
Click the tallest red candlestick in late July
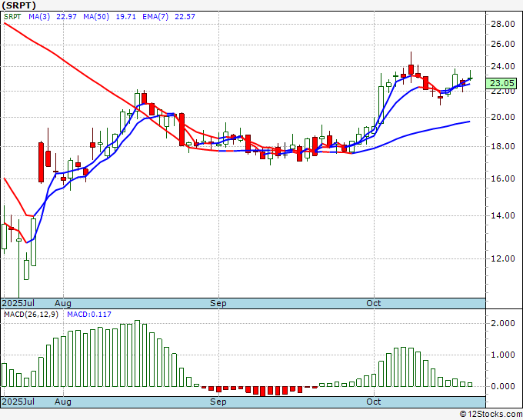pyautogui.click(x=41, y=162)
